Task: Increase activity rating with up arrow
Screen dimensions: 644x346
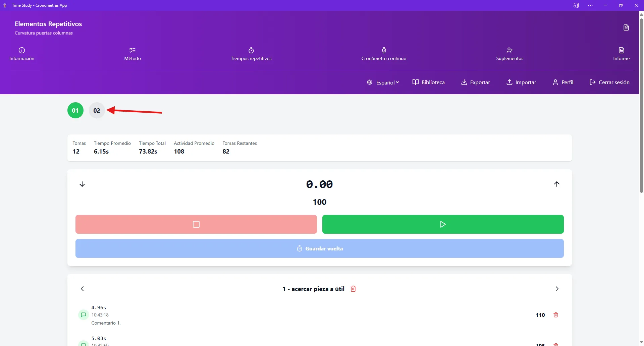Action: point(557,184)
